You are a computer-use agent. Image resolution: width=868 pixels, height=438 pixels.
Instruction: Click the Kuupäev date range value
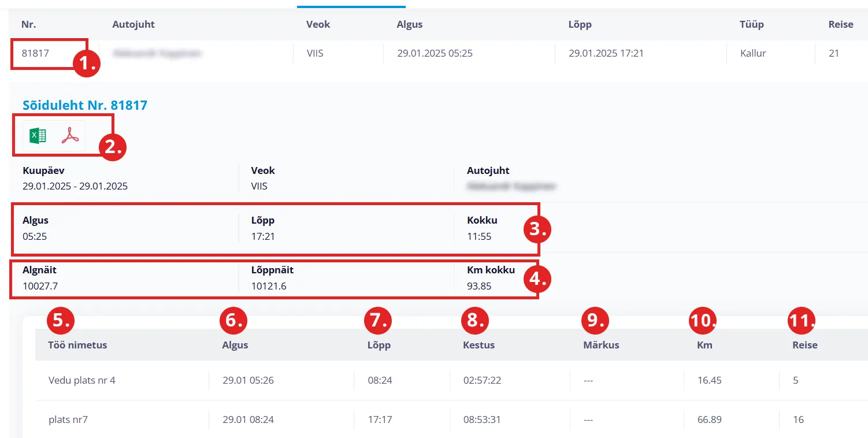tap(75, 187)
